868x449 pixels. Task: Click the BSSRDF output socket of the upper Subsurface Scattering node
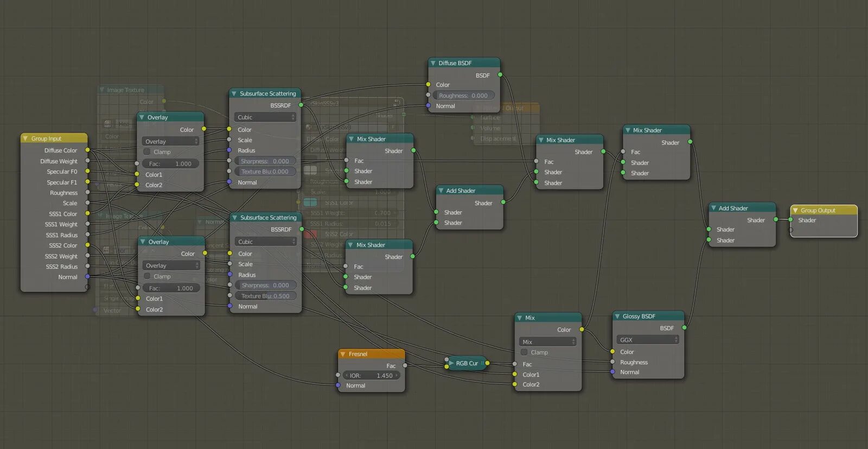point(301,105)
